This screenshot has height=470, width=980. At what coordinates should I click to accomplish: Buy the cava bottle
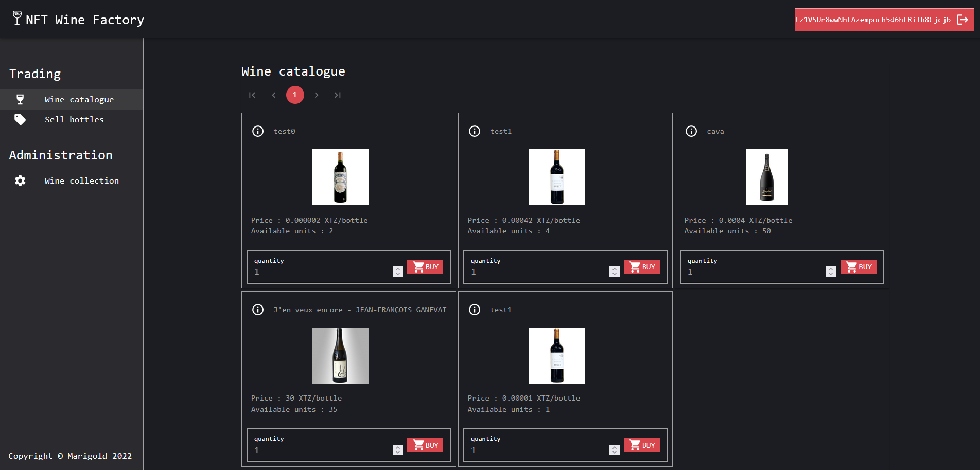tap(858, 267)
